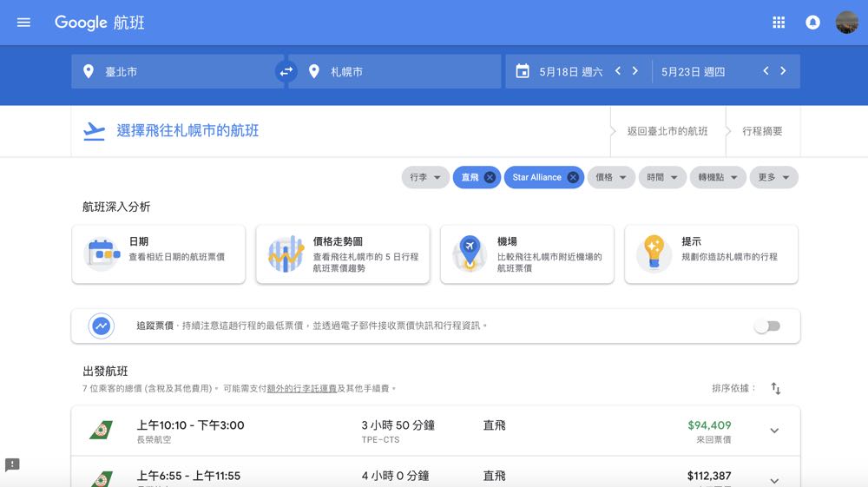
Task: Click the map pin icon in 機場 card
Action: click(x=470, y=253)
